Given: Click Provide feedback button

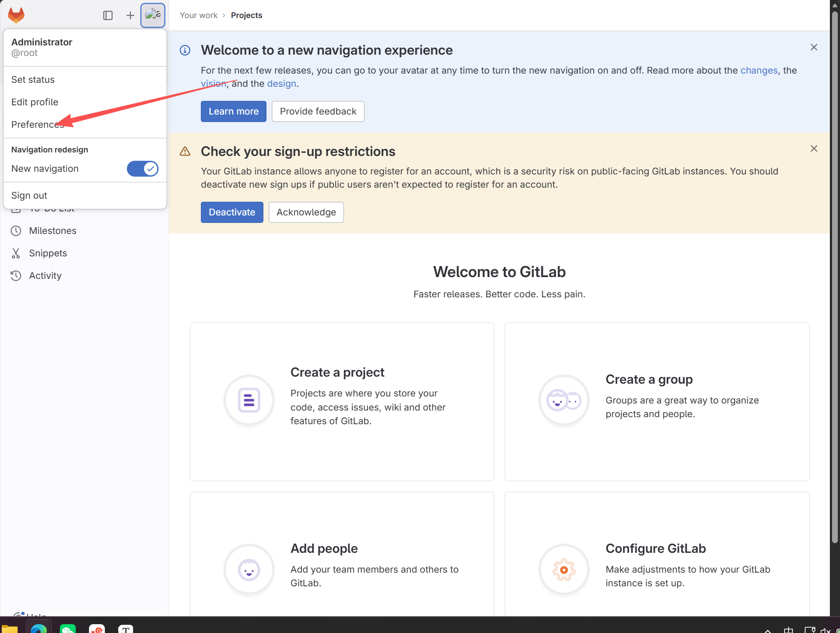Looking at the screenshot, I should (318, 111).
